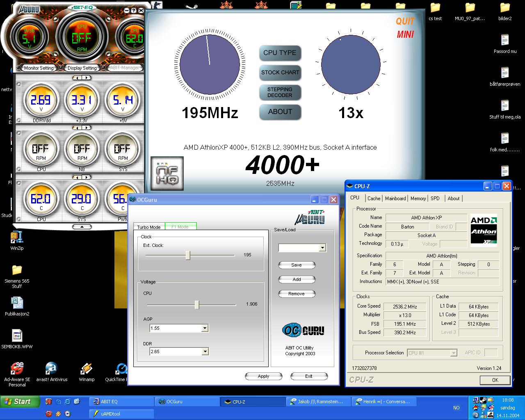Click OK in the CPU-Z window

pos(495,380)
